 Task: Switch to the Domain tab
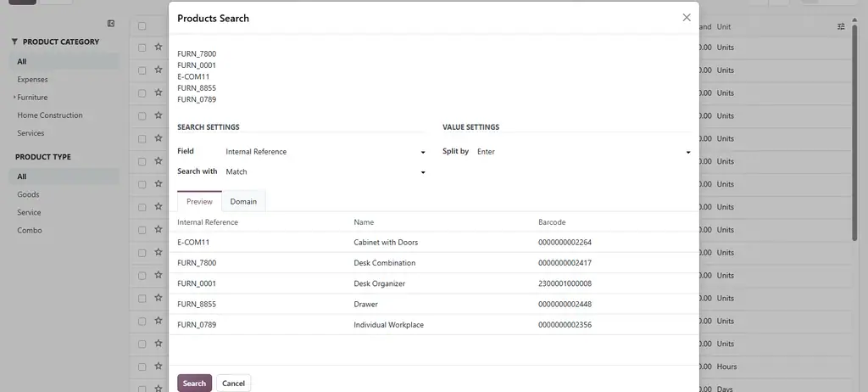pos(243,201)
